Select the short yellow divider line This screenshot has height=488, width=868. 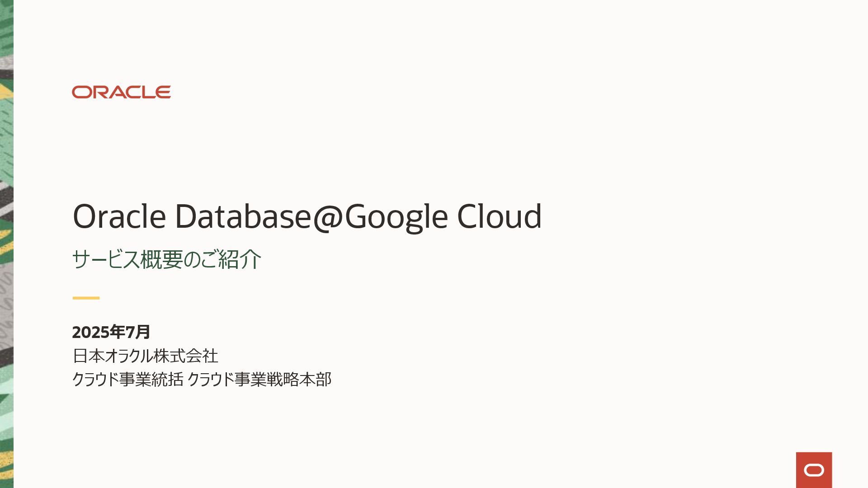click(86, 298)
